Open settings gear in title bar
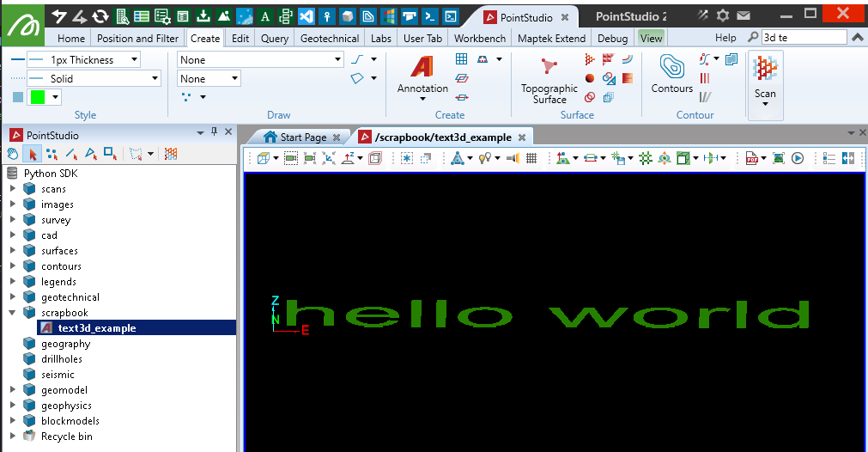The height and width of the screenshot is (452, 868). (723, 15)
